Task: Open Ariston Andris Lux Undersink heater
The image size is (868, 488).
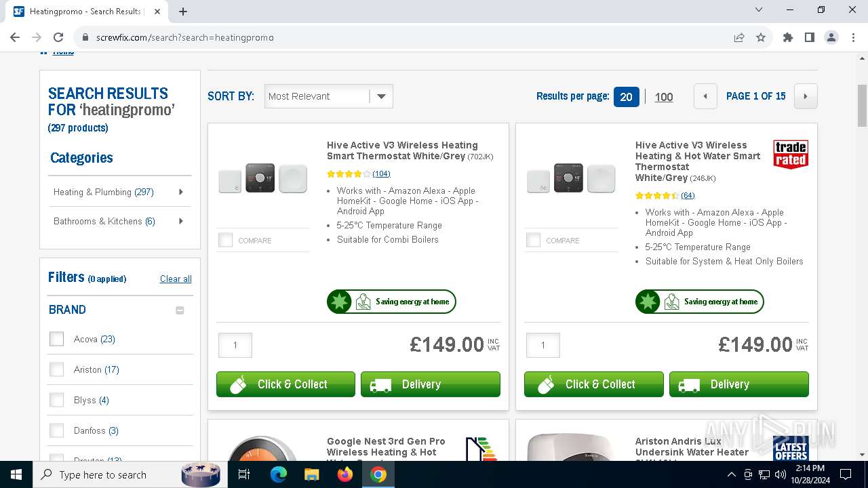Action: (x=692, y=449)
